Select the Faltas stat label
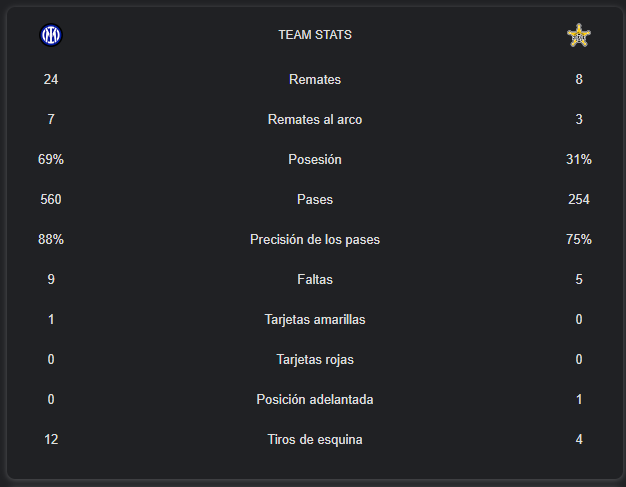626x487 pixels. click(315, 279)
